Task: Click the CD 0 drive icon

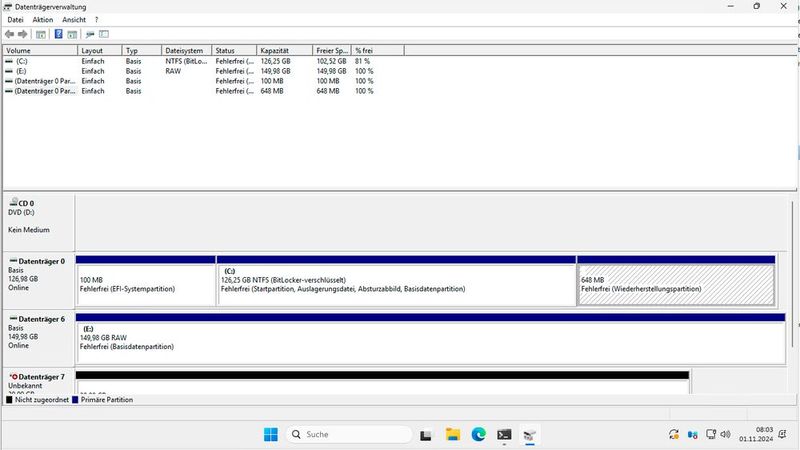Action: (14, 202)
